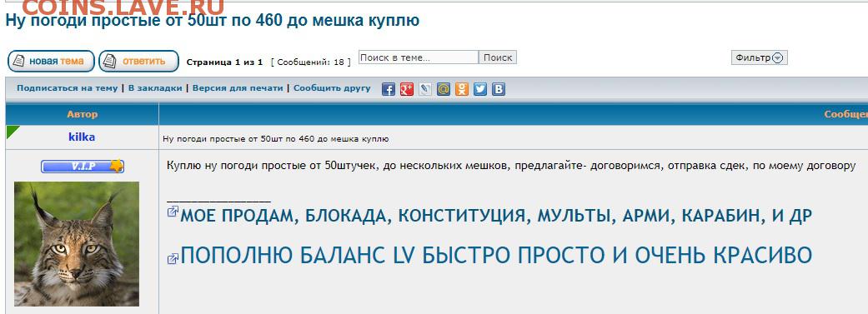Screen dimensions: 868x314
Task: Reply using the ответить button
Action: 139,61
